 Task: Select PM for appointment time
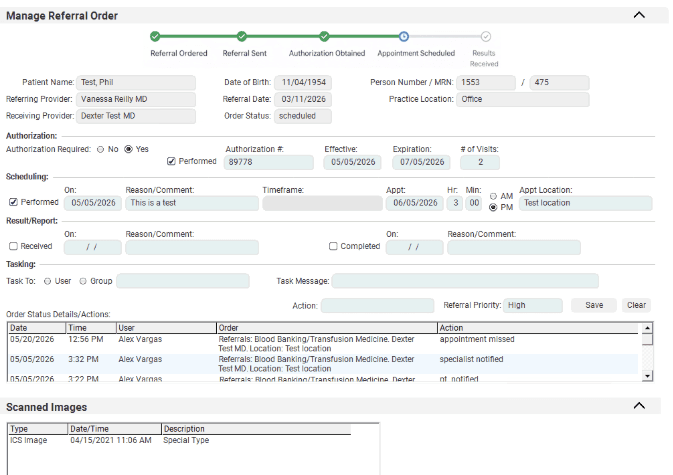(x=493, y=207)
